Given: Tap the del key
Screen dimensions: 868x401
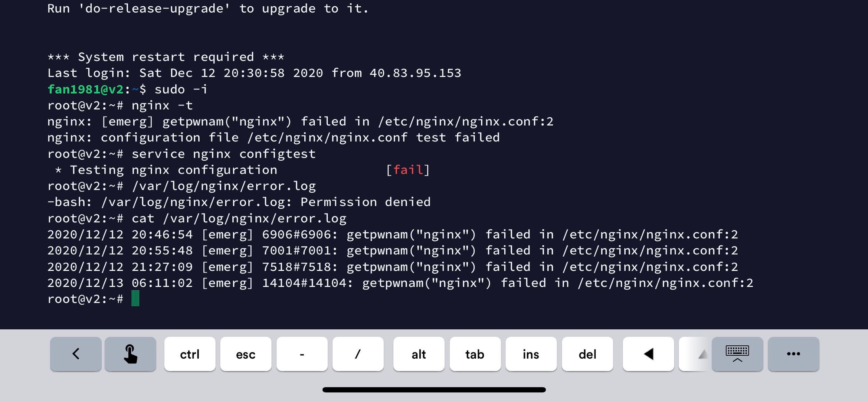Looking at the screenshot, I should coord(587,354).
